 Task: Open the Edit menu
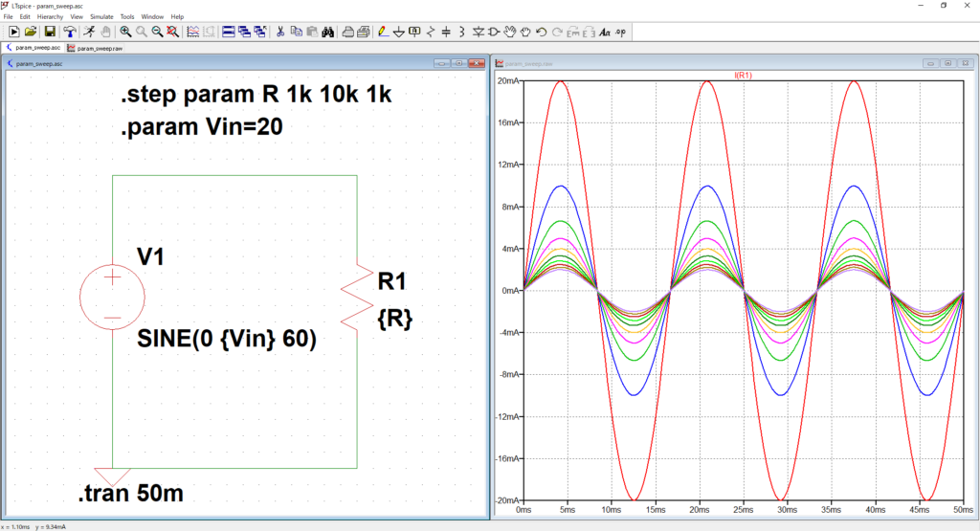coord(25,17)
